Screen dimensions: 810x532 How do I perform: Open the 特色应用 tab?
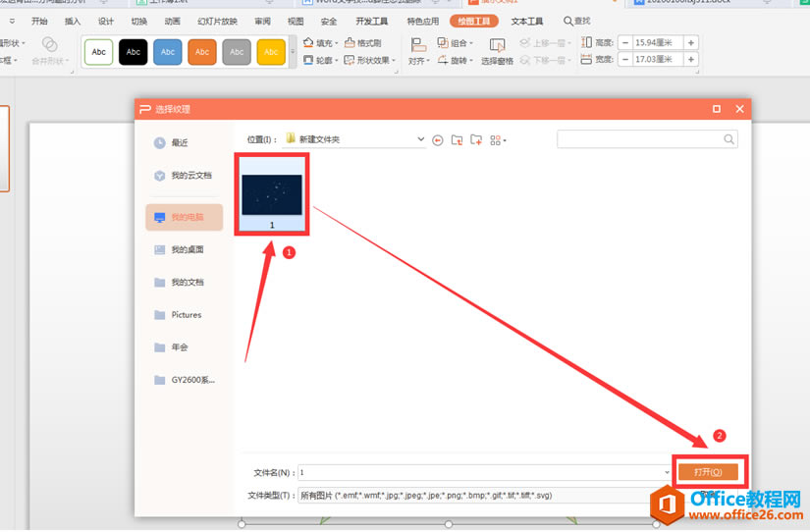(422, 22)
